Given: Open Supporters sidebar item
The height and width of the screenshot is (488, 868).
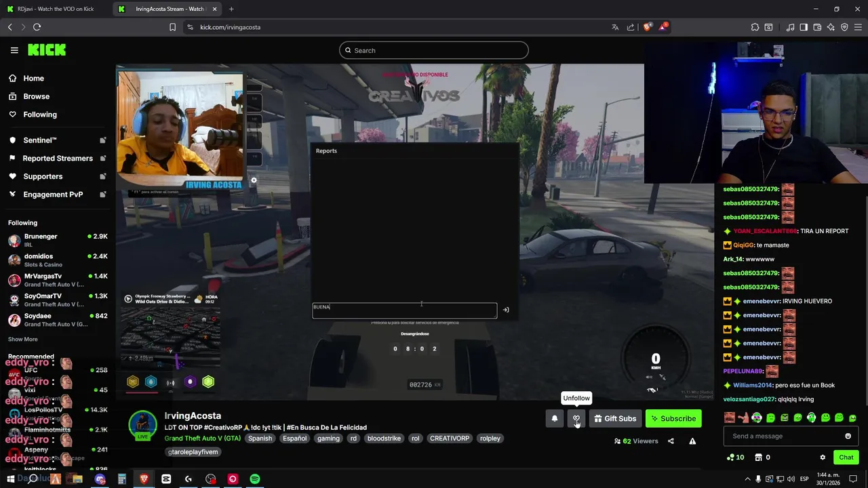Looking at the screenshot, I should point(58,176).
